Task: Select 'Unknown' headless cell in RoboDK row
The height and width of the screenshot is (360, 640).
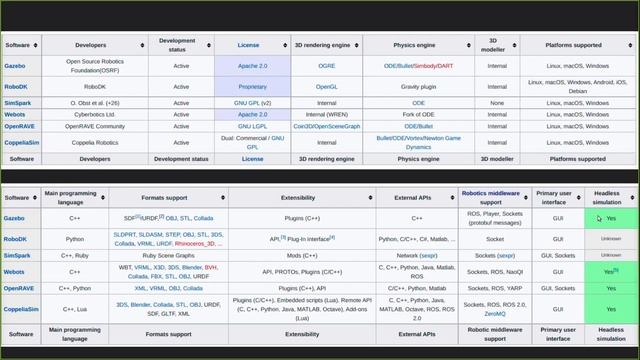Action: tap(611, 239)
